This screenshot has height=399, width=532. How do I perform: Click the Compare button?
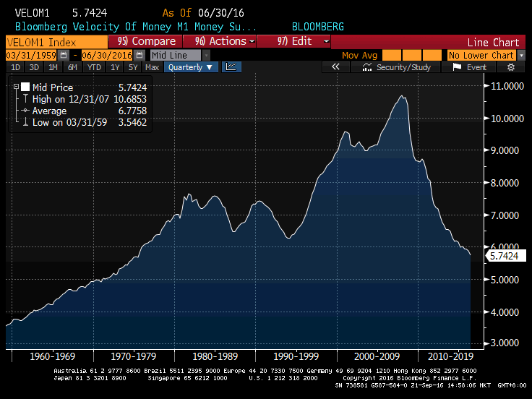click(x=147, y=41)
